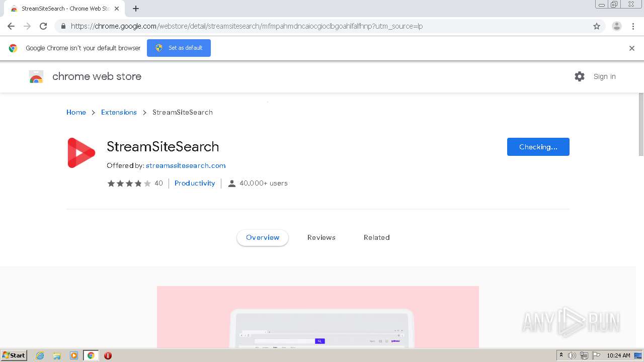Click the address bar URL
This screenshot has width=644, height=362.
coord(247,26)
